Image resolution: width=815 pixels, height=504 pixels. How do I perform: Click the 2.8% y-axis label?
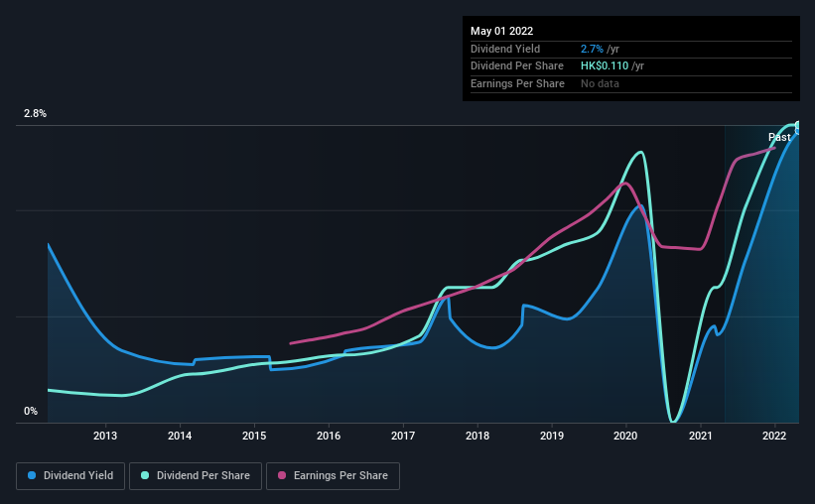pyautogui.click(x=35, y=113)
